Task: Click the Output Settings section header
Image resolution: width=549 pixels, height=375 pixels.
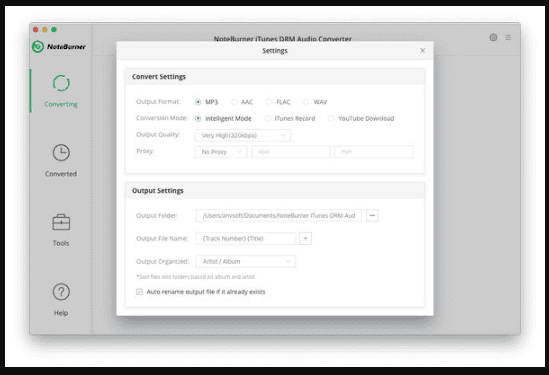Action: 275,191
